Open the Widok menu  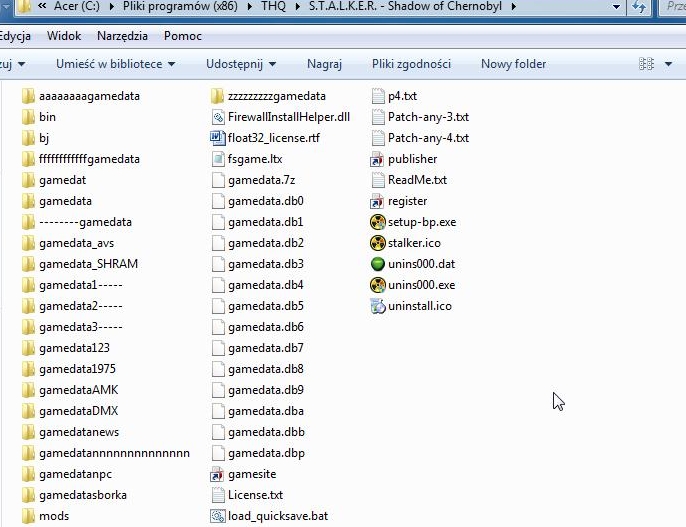tap(64, 36)
